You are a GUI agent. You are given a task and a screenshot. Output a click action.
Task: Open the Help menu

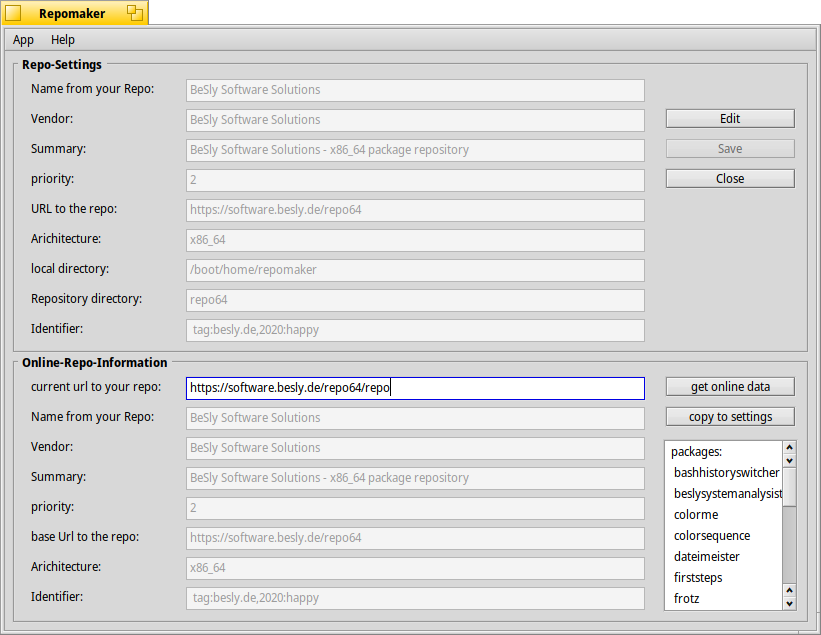[x=63, y=40]
